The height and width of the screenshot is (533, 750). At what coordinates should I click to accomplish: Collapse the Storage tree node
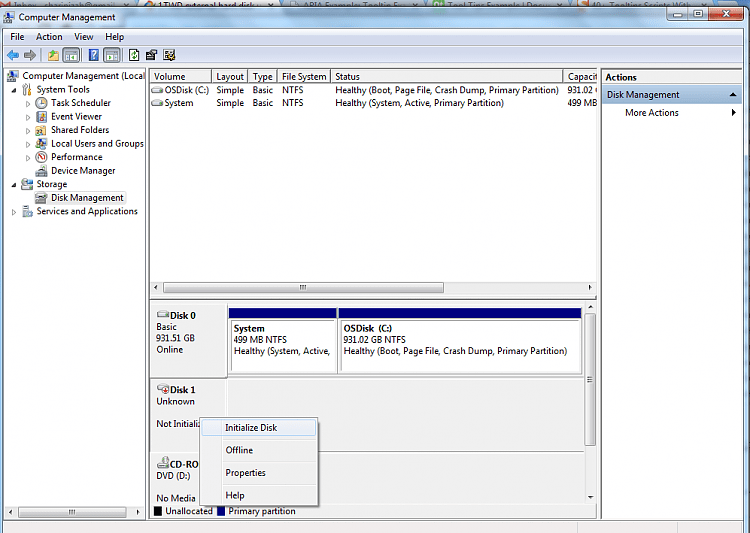(x=14, y=185)
